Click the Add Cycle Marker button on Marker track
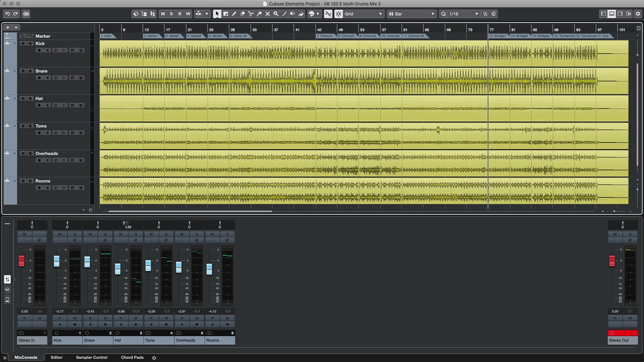This screenshot has height=362, width=644. click(x=30, y=36)
